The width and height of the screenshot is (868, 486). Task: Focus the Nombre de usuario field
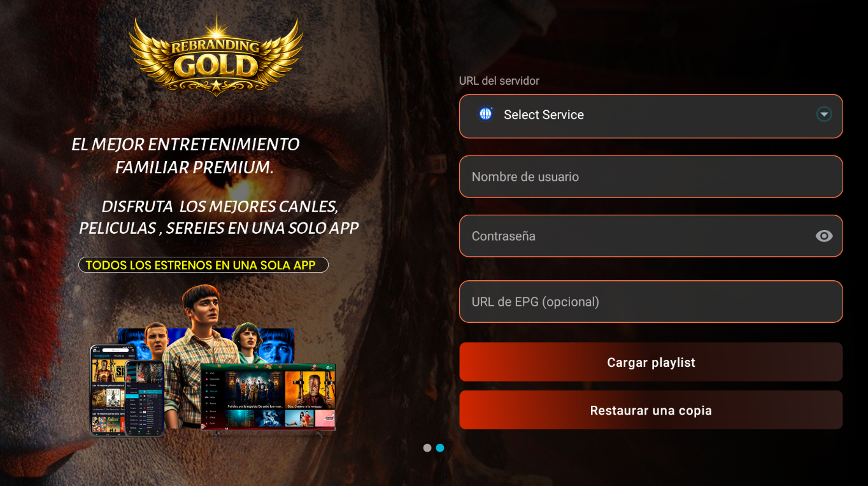[651, 176]
